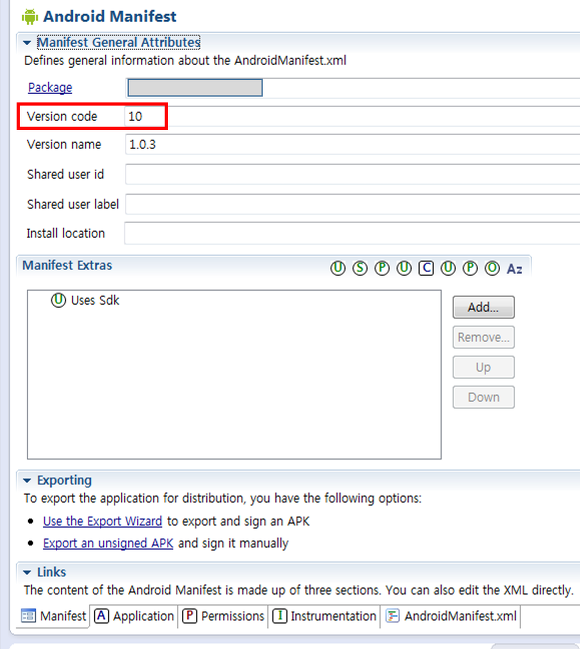Switch to the Manifest tab
Image resolution: width=580 pixels, height=649 pixels.
[54, 616]
